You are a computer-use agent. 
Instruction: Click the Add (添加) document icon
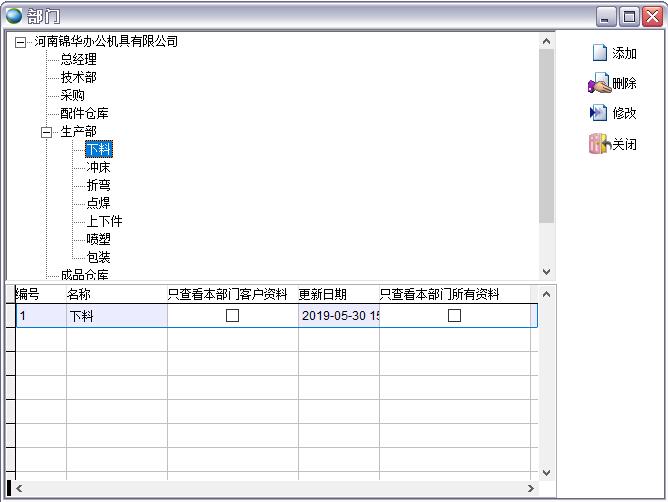pos(599,53)
